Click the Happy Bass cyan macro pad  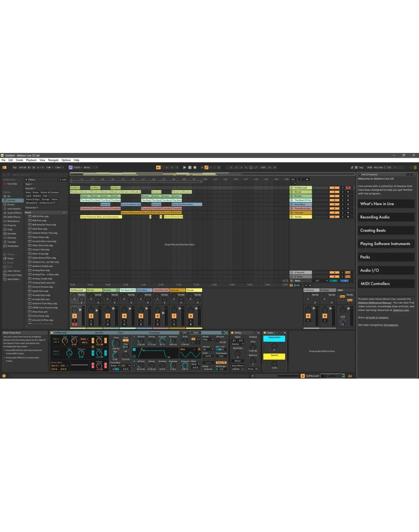click(x=274, y=339)
